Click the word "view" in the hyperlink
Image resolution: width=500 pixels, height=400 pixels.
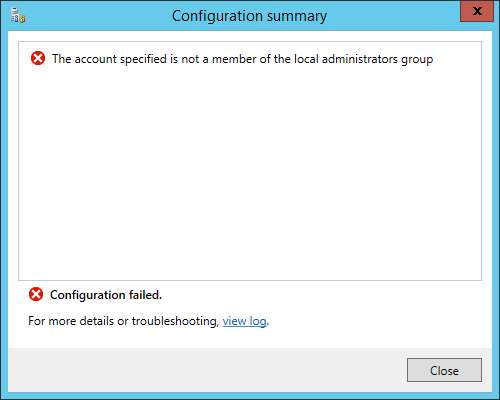coord(234,321)
